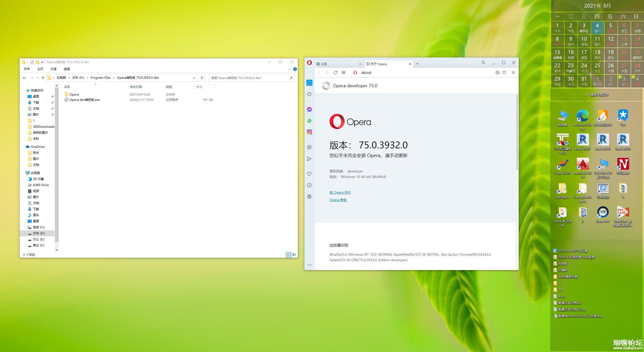
Task: Select date 17 in desktop calendar
Action: click(x=584, y=54)
